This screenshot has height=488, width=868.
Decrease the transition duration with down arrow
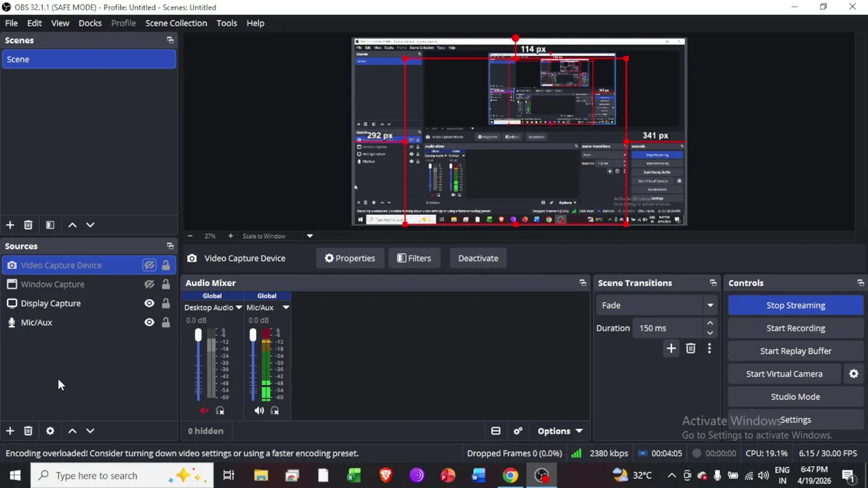(x=710, y=333)
